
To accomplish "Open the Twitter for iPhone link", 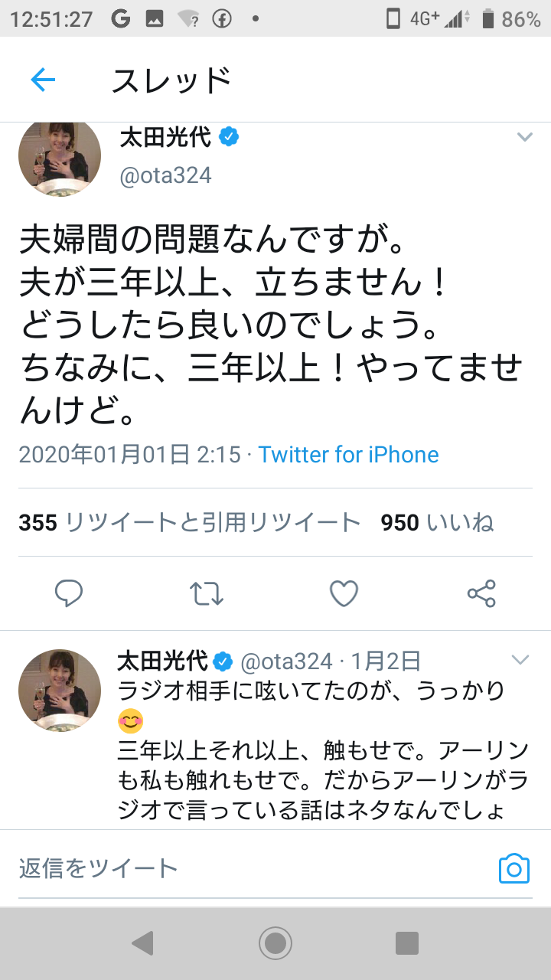I will coord(349,454).
